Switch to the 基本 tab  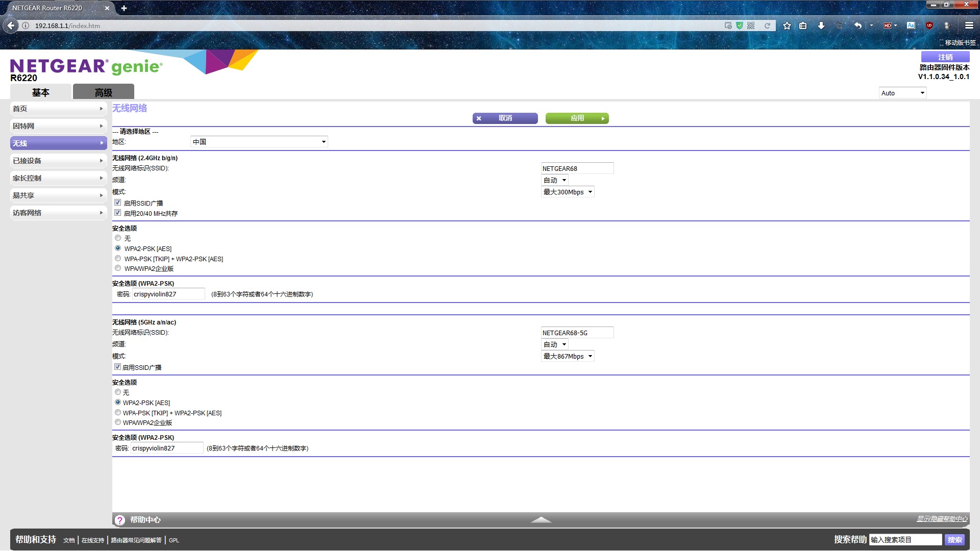point(41,92)
